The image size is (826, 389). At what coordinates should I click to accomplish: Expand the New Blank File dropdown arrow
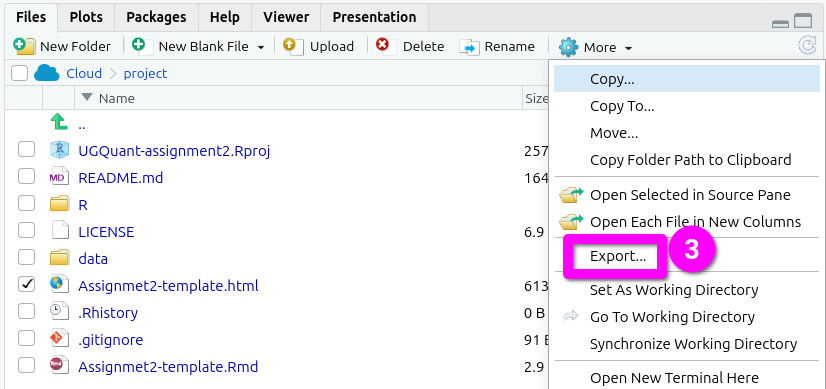(261, 47)
